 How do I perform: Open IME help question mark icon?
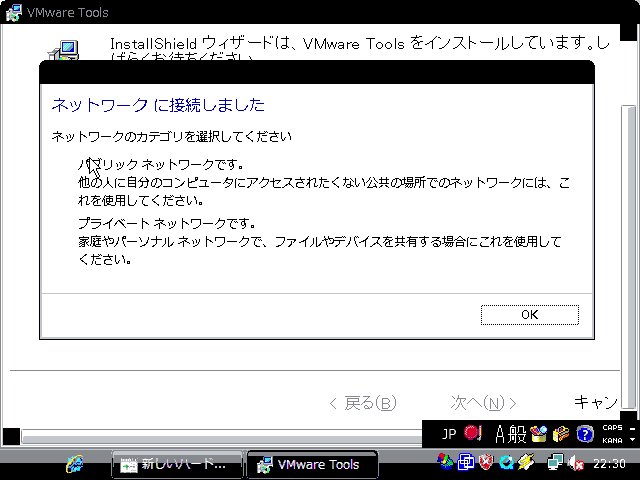click(x=584, y=434)
